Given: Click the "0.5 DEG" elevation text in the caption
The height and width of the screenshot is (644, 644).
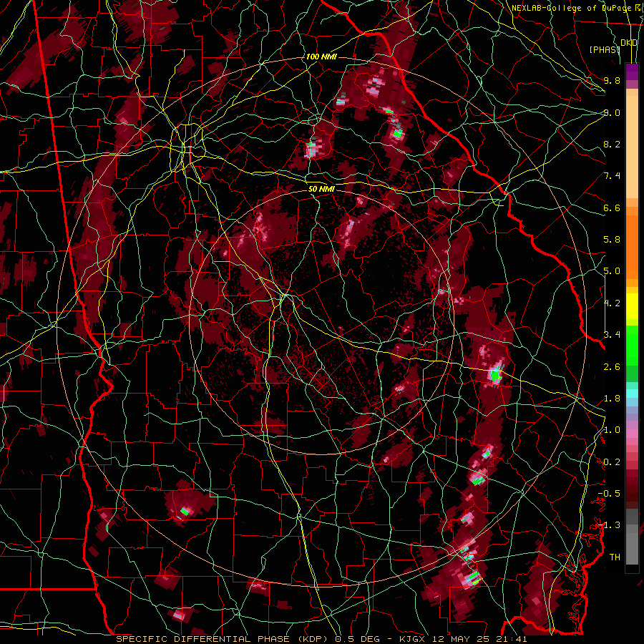Looking at the screenshot, I should coord(357,639).
